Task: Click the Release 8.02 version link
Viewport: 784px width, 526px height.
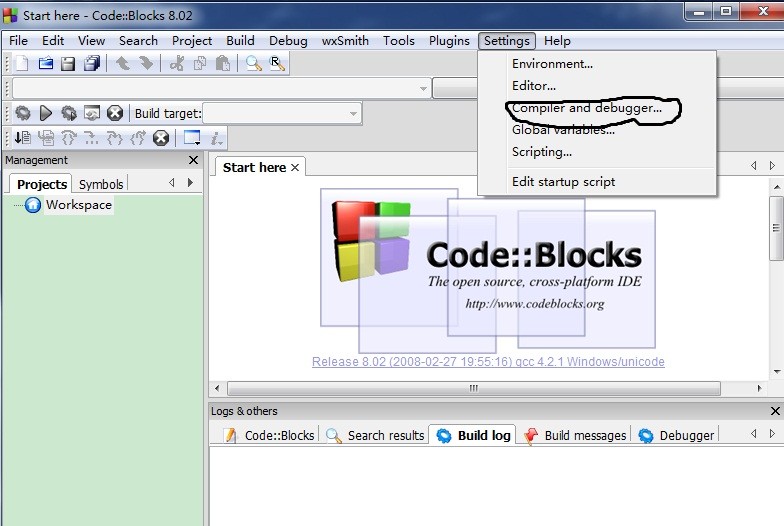Action: [x=488, y=362]
